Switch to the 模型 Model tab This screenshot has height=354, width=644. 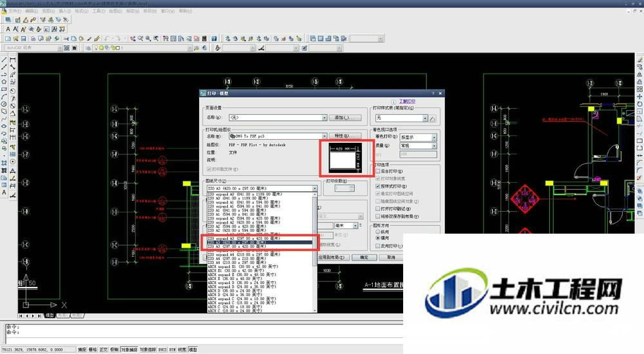[x=50, y=316]
